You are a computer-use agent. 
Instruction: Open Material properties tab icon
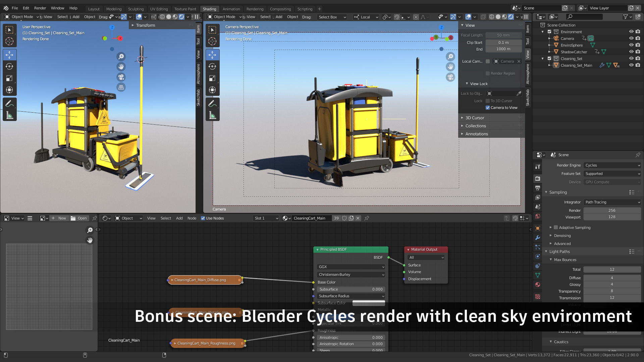coord(538,285)
